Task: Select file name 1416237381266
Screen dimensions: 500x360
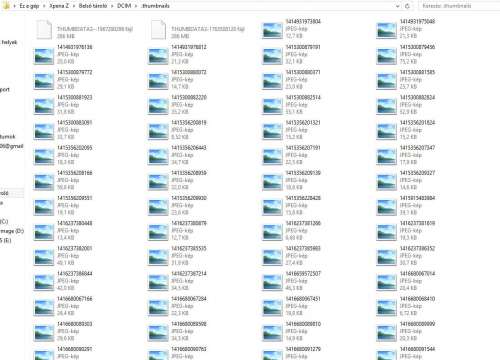Action: coord(303,223)
